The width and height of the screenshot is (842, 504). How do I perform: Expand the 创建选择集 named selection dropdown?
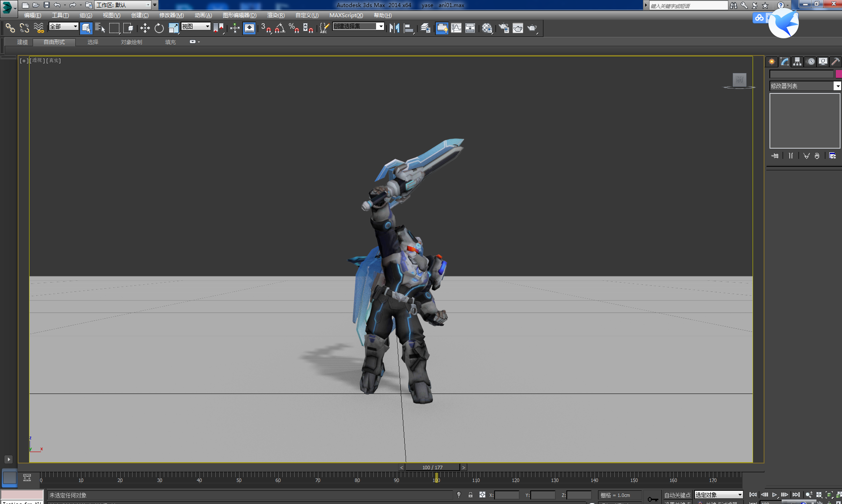tap(380, 26)
